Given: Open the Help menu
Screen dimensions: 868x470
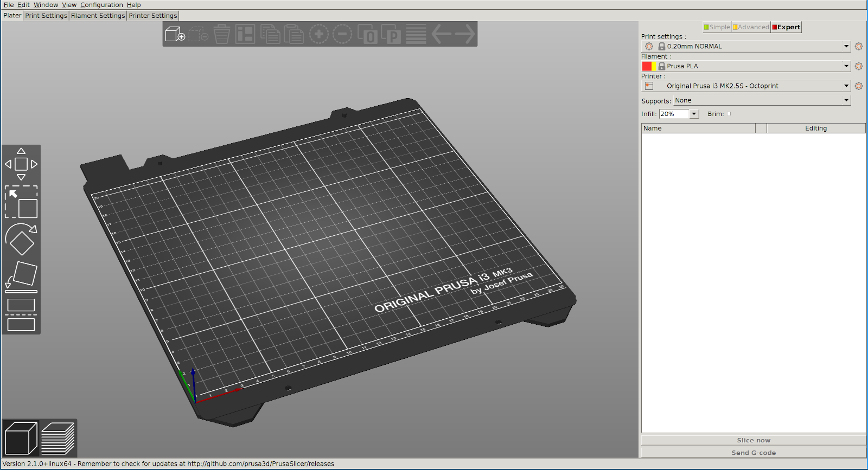Looking at the screenshot, I should point(134,5).
